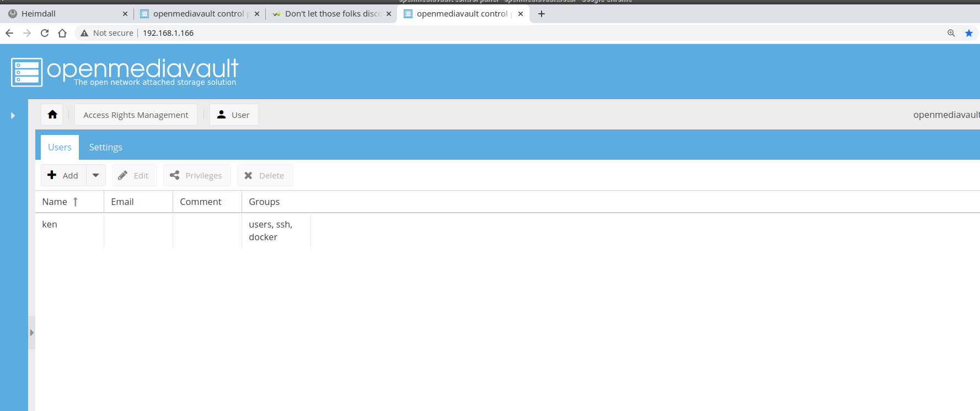Click the Edit pencil icon
The image size is (980, 411).
[122, 175]
